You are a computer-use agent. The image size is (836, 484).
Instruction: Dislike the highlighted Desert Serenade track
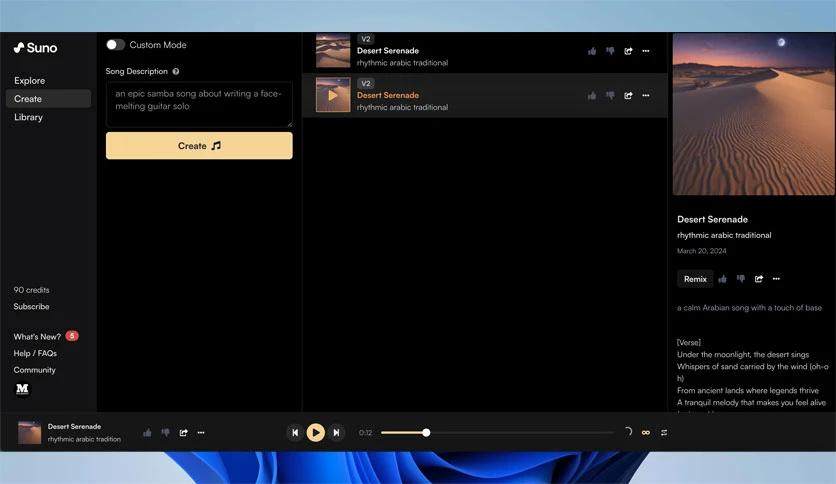(x=610, y=95)
